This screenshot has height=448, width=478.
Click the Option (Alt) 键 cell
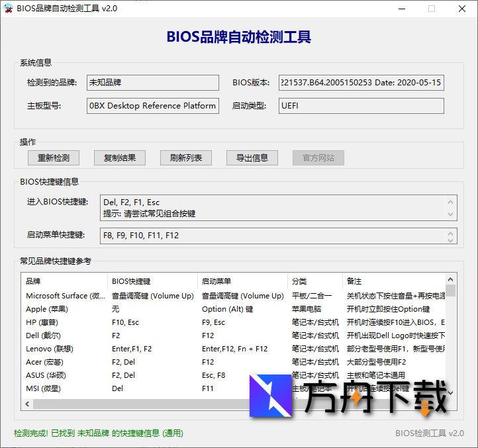tap(228, 309)
